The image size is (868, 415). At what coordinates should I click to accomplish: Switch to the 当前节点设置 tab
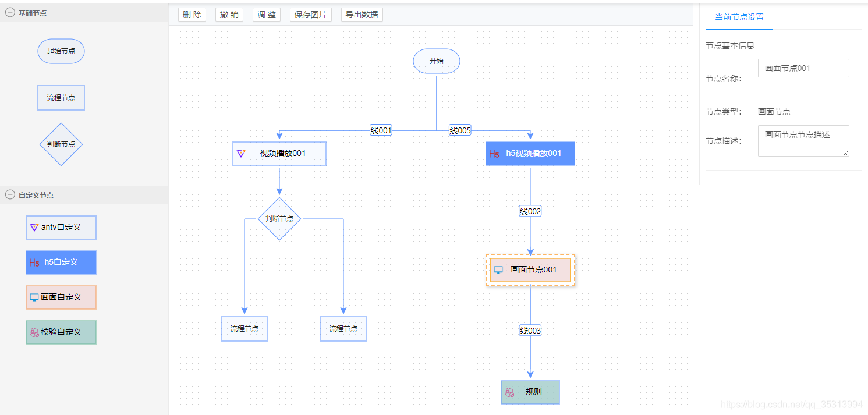click(x=739, y=17)
